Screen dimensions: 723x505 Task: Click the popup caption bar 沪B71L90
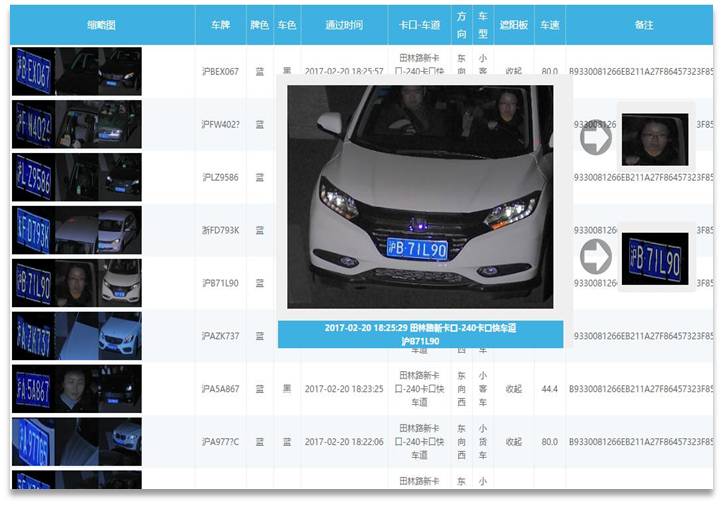(x=420, y=334)
